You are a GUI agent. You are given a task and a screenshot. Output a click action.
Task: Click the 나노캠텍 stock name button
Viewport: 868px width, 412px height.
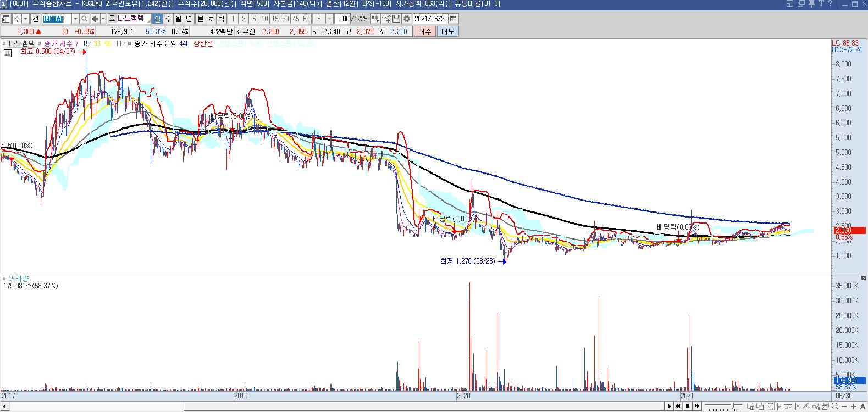(x=130, y=19)
